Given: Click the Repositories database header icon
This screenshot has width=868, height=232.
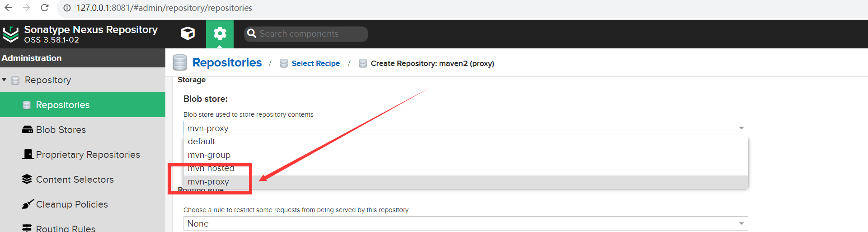Looking at the screenshot, I should point(180,63).
